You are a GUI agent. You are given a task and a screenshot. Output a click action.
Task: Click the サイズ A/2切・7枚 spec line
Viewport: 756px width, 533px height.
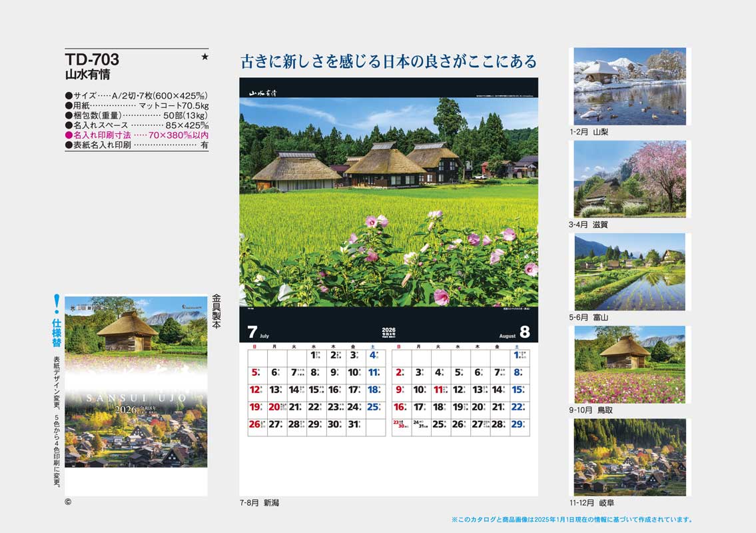pyautogui.click(x=137, y=95)
